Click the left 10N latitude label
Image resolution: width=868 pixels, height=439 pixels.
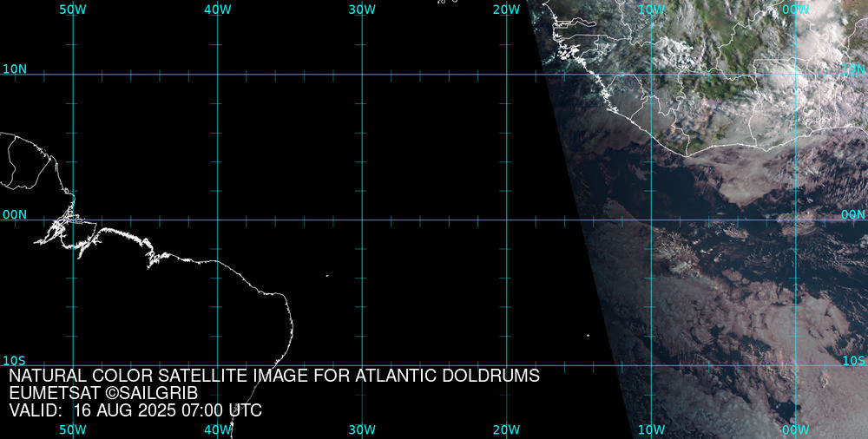click(x=15, y=69)
